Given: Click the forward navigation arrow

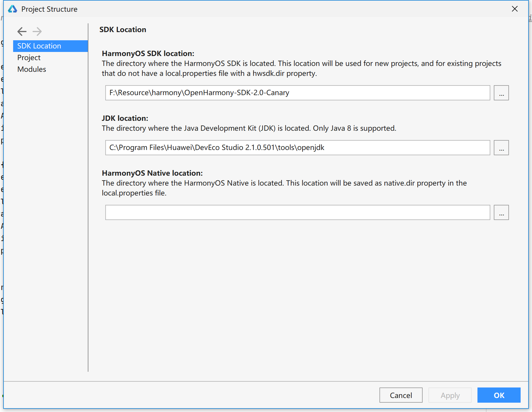Looking at the screenshot, I should coord(37,32).
